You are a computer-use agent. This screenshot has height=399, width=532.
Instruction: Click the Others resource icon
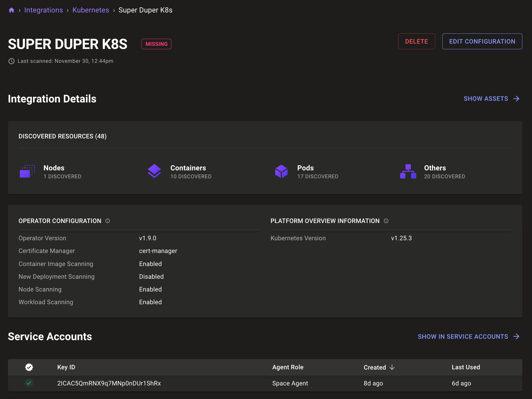pos(408,171)
